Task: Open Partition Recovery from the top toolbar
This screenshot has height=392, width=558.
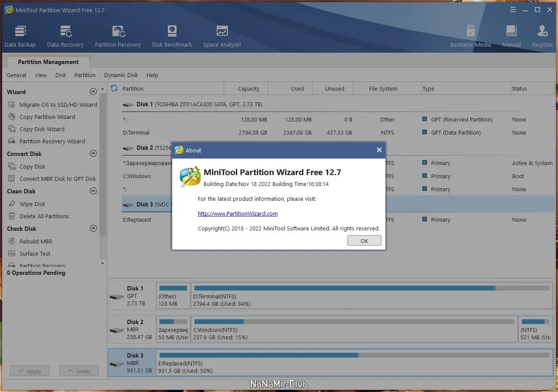Action: click(x=118, y=37)
